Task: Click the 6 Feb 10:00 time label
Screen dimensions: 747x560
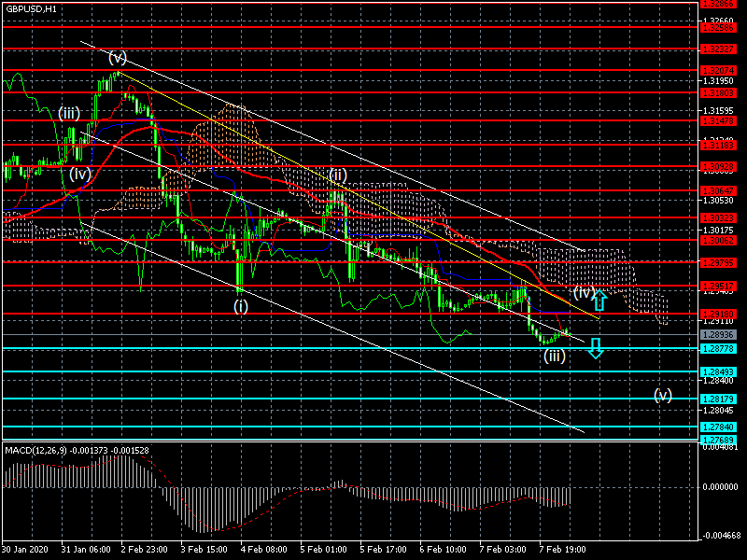Action: click(443, 549)
